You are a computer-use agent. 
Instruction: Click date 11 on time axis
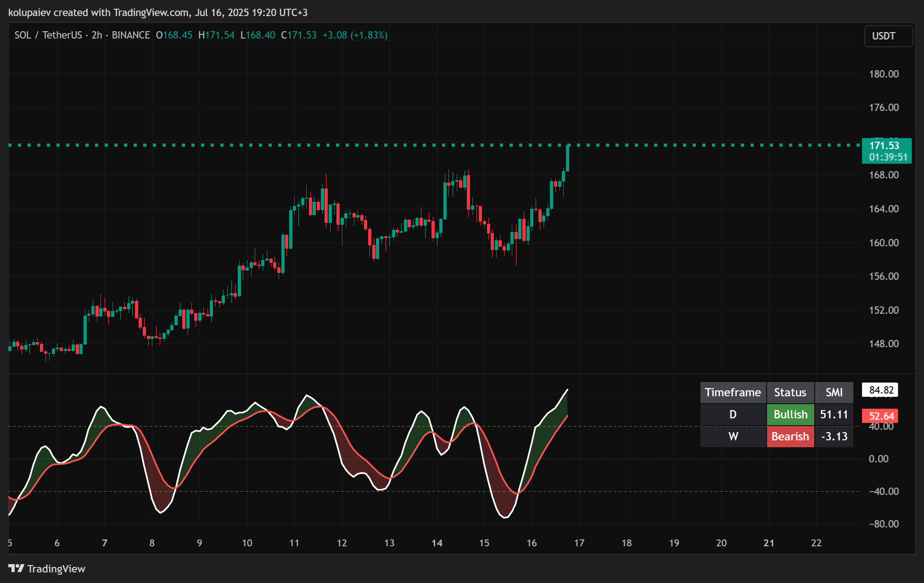(294, 543)
